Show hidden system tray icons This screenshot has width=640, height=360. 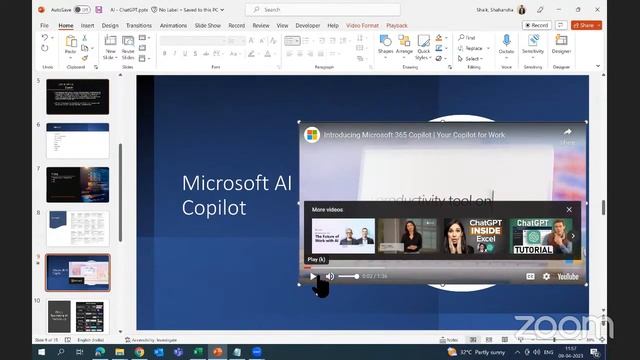point(517,352)
